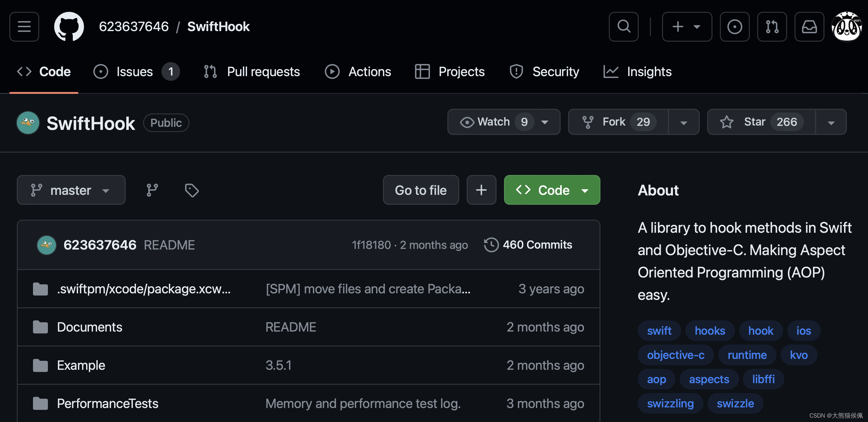This screenshot has width=868, height=422.
Task: Go to GitHub home via Octocat logo
Action: click(x=69, y=27)
